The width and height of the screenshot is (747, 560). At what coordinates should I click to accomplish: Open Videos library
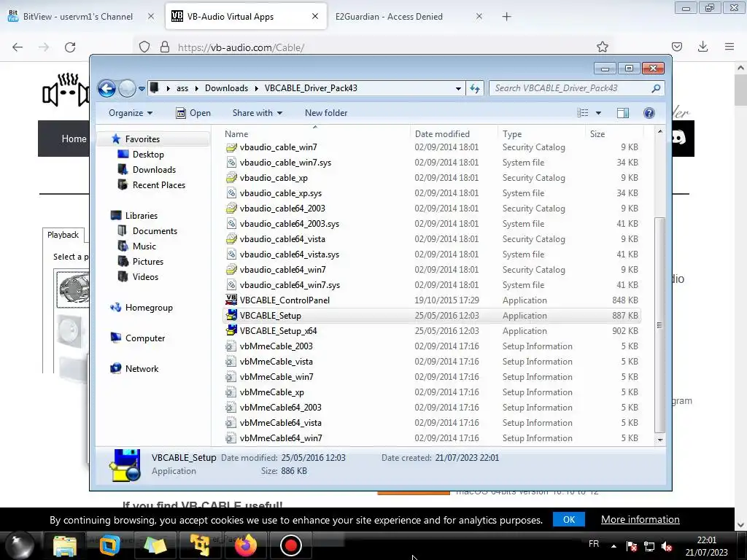145,276
